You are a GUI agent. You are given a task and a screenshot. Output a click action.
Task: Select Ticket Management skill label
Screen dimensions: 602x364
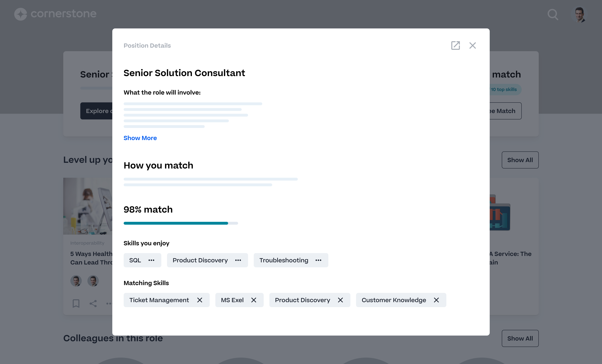pyautogui.click(x=159, y=300)
